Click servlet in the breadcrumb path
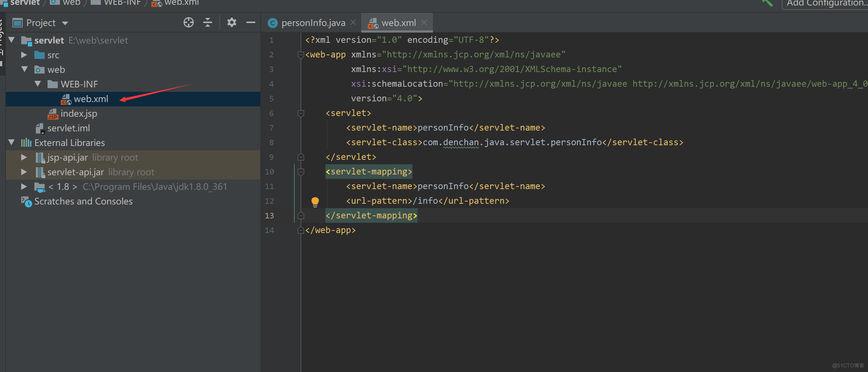868x372 pixels. pos(25,3)
